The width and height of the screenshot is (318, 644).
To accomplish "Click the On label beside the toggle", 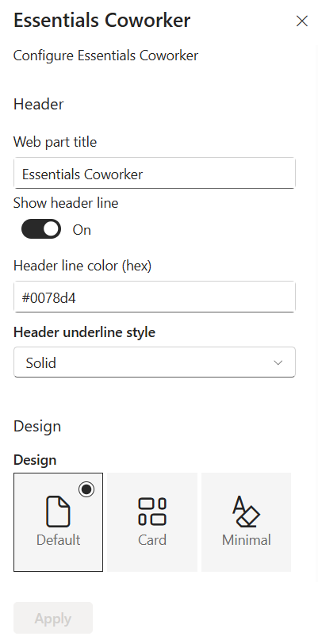I will tap(82, 229).
